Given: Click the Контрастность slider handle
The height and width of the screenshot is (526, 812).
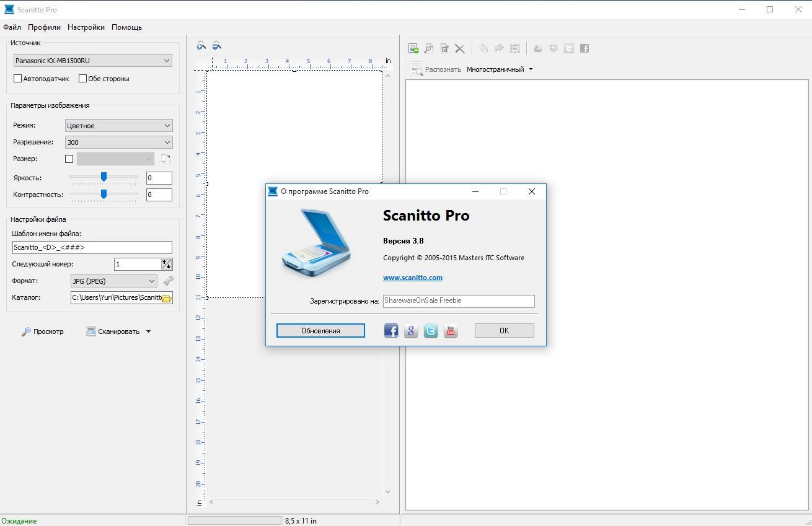Looking at the screenshot, I should pyautogui.click(x=104, y=194).
